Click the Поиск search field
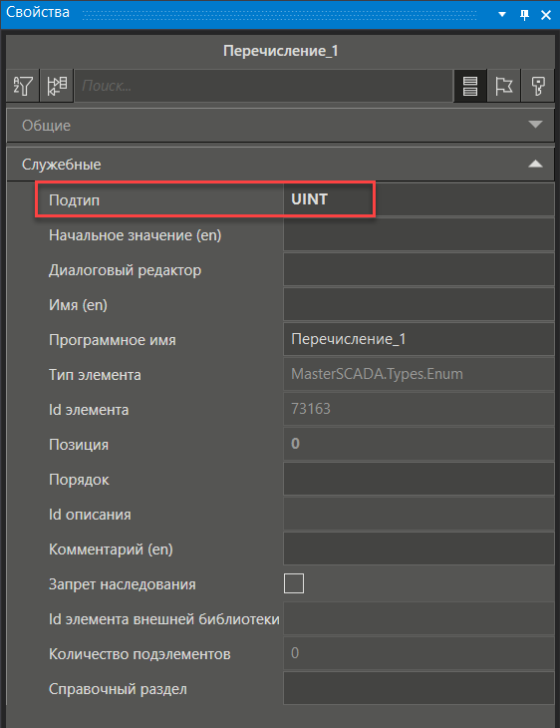Image resolution: width=560 pixels, height=728 pixels. click(263, 86)
